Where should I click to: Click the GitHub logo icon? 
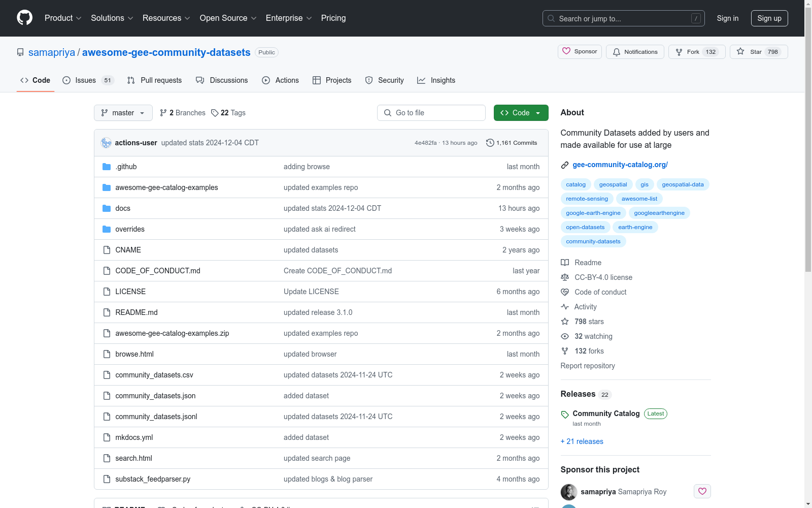tap(24, 18)
